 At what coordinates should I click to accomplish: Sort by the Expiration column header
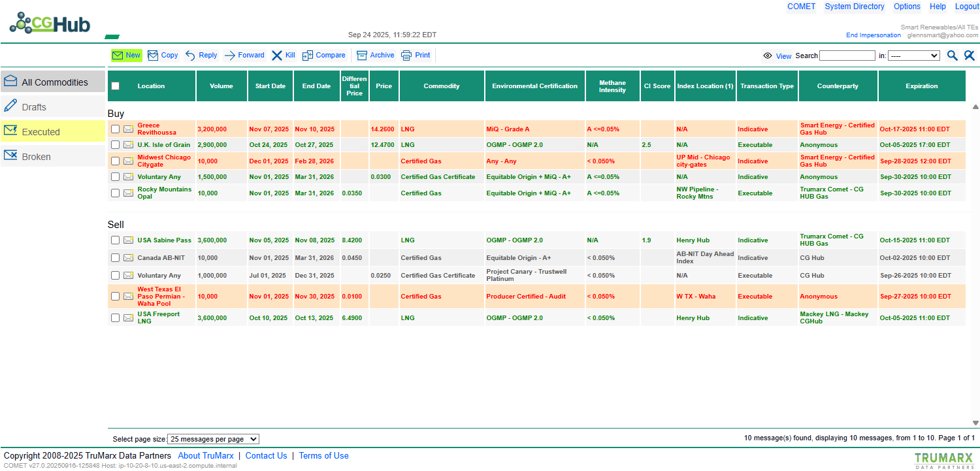click(922, 86)
